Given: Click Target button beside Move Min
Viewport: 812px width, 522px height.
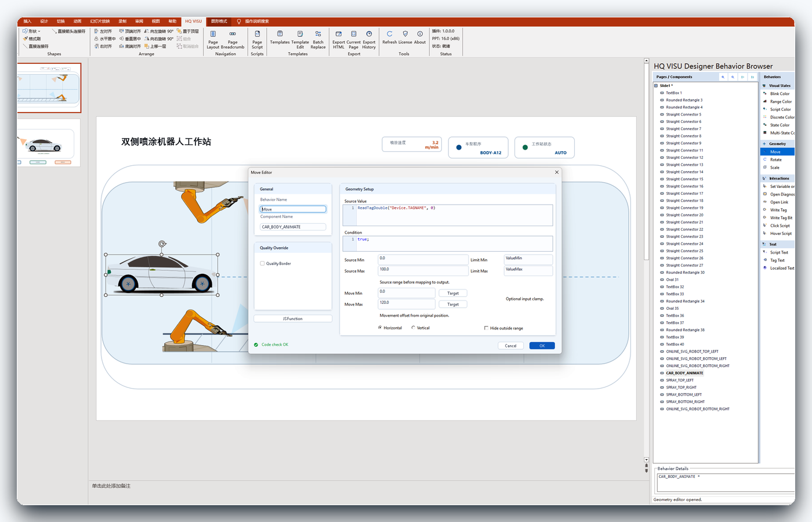Looking at the screenshot, I should click(453, 293).
